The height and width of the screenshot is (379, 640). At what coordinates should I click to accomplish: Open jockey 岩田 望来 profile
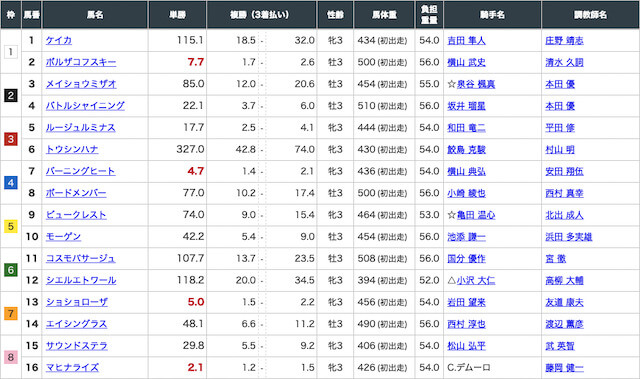(x=467, y=302)
